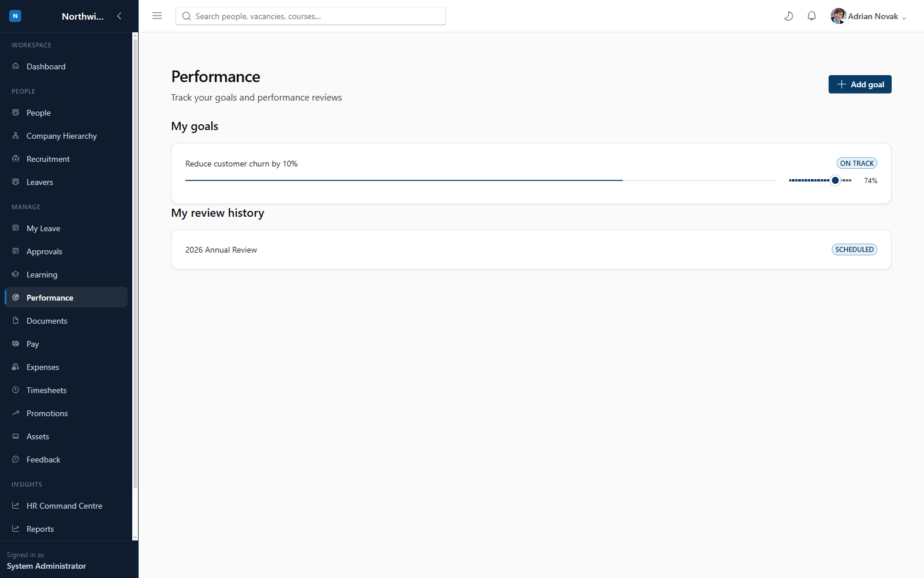Expand the Adrian Novak user dropdown arrow

904,18
